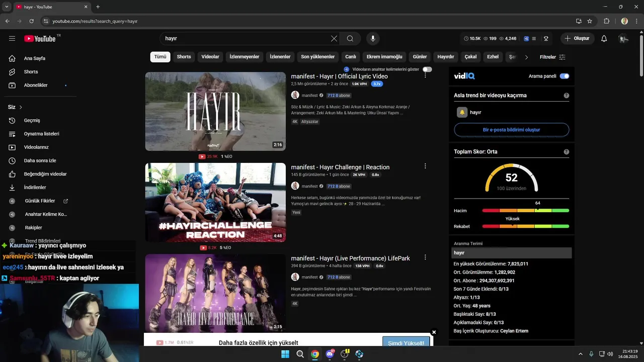Expand the Siz section chevron
The width and height of the screenshot is (644, 362).
21,108
